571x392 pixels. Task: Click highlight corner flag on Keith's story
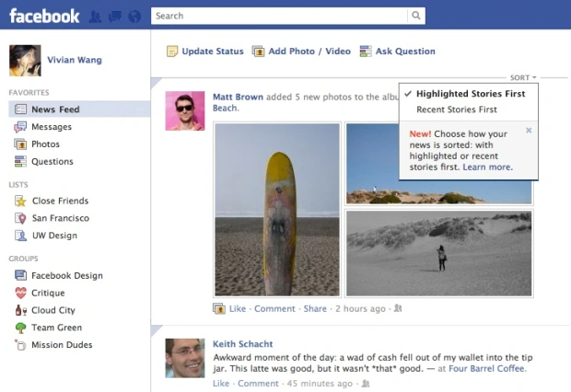coord(155,329)
